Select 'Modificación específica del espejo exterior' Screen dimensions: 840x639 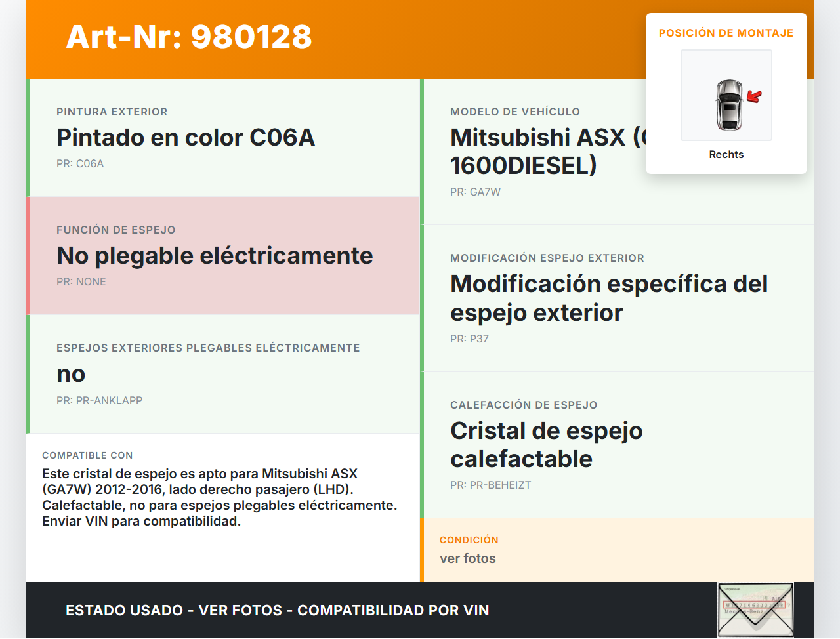608,298
